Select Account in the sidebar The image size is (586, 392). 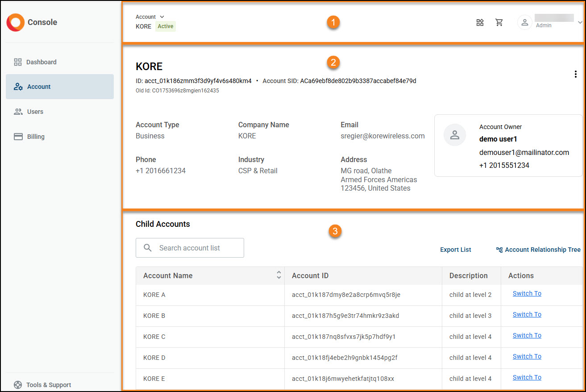[39, 87]
